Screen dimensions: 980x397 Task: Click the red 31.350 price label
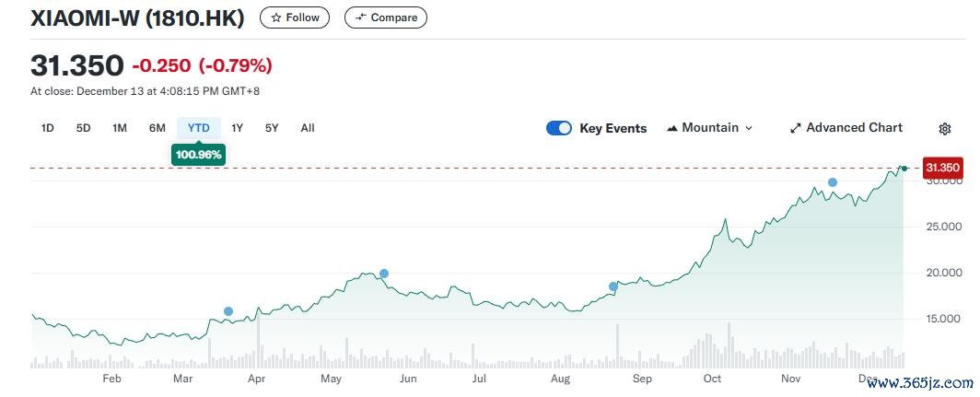[942, 169]
